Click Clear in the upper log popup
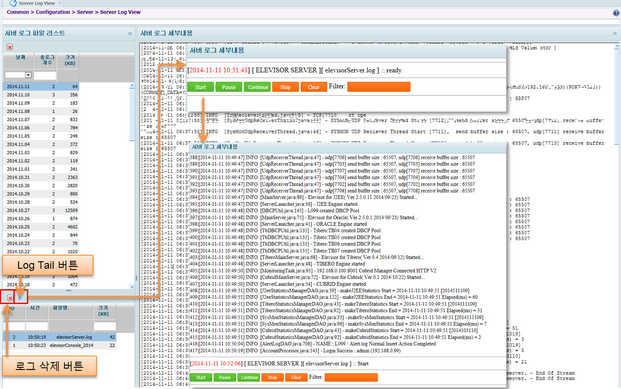 point(314,87)
